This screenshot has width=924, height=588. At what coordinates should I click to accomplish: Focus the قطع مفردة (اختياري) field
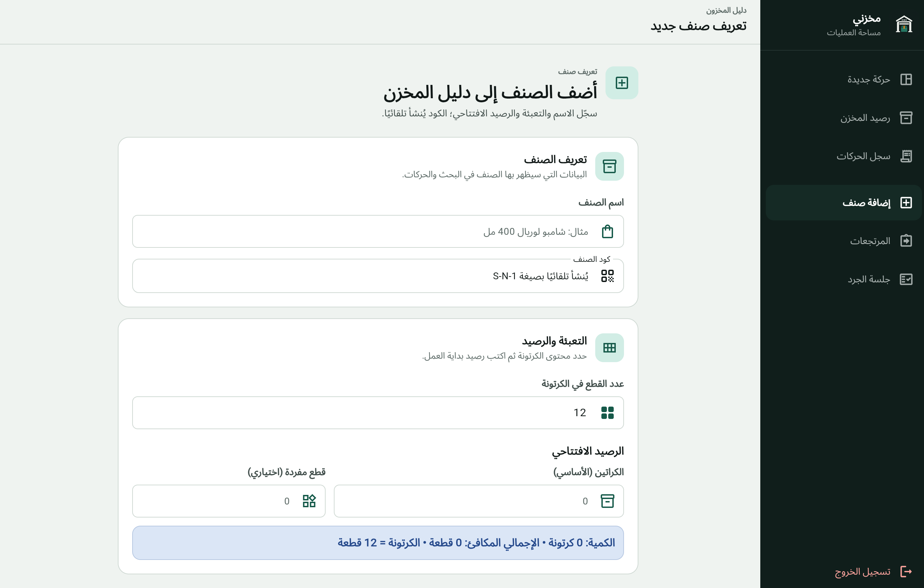click(x=229, y=501)
